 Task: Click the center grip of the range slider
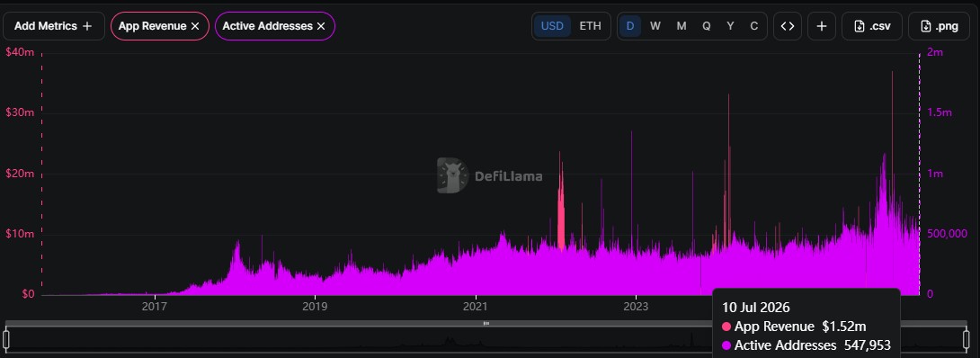[486, 324]
